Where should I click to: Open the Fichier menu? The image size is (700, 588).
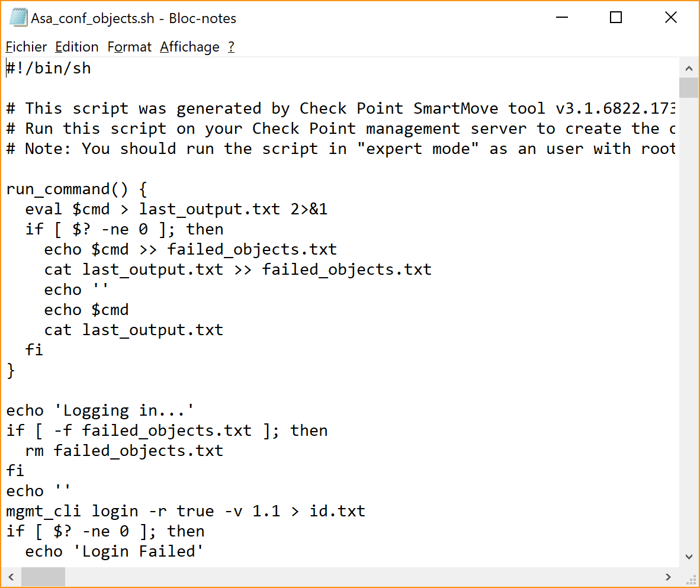[x=26, y=47]
